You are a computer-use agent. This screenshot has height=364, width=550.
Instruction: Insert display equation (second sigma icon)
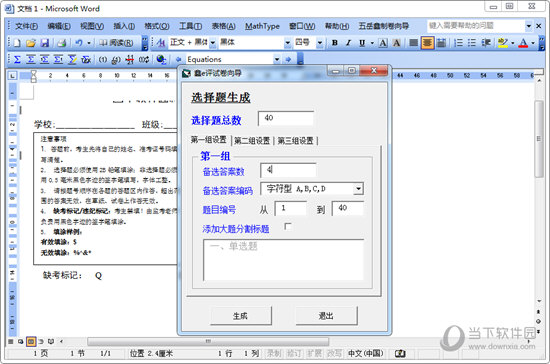[x=31, y=59]
